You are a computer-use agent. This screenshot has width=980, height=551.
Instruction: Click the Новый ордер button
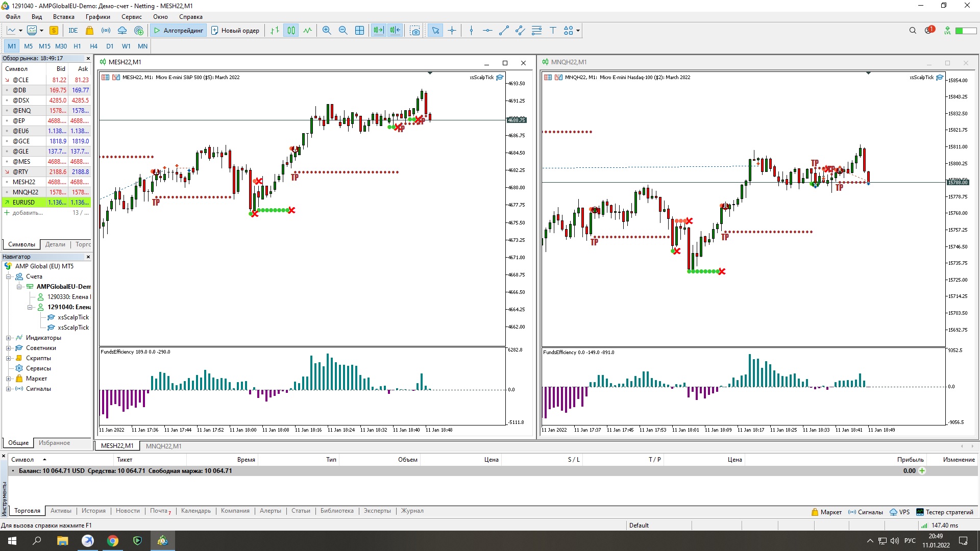click(x=235, y=31)
